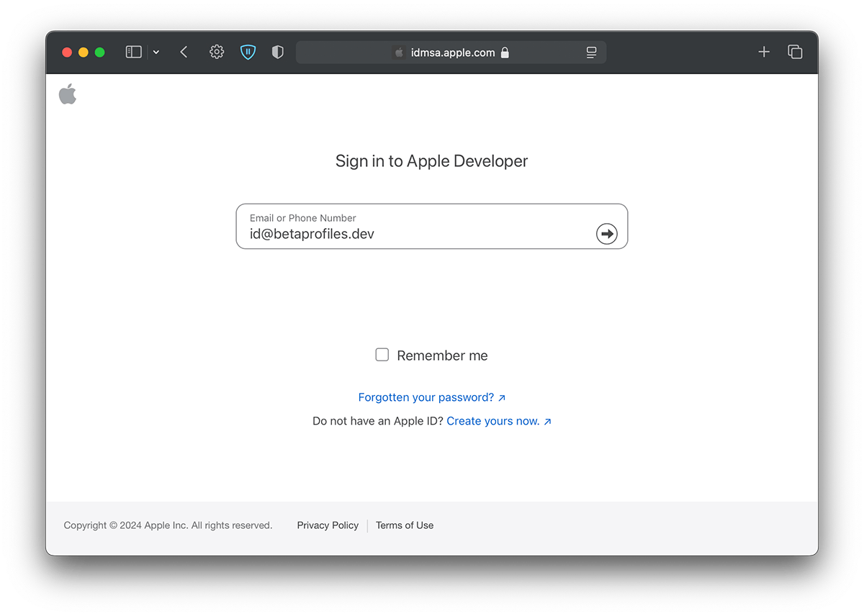Open the gear settings icon in toolbar
This screenshot has width=864, height=616.
(217, 52)
